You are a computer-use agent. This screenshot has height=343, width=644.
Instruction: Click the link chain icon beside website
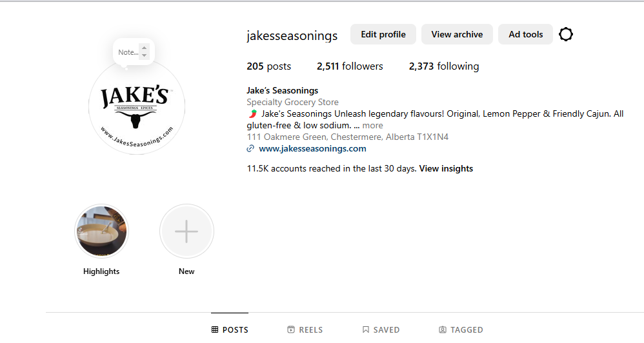pyautogui.click(x=250, y=148)
